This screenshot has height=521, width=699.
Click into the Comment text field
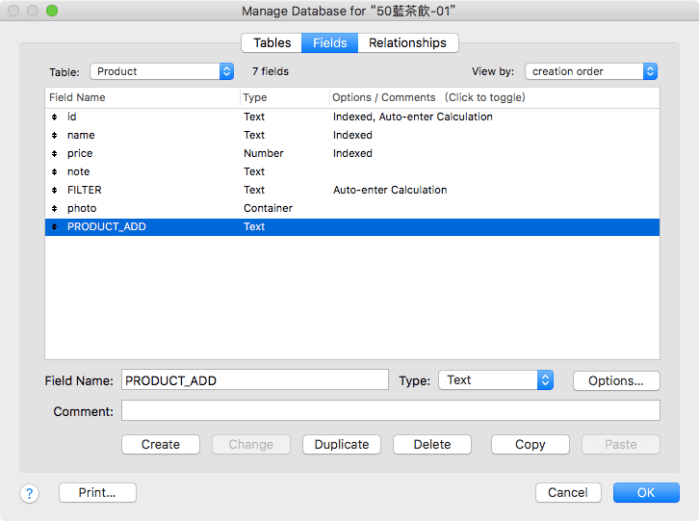pyautogui.click(x=390, y=411)
